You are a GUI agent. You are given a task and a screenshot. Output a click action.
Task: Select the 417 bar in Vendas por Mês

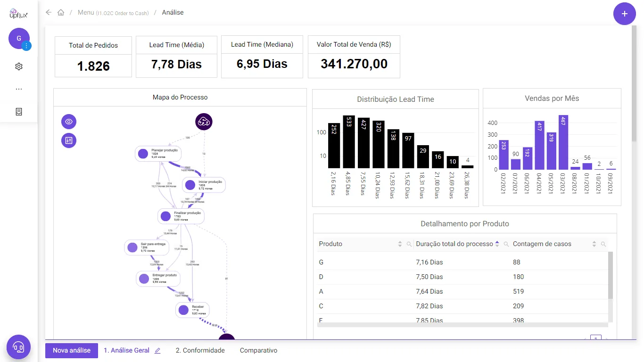pos(540,145)
